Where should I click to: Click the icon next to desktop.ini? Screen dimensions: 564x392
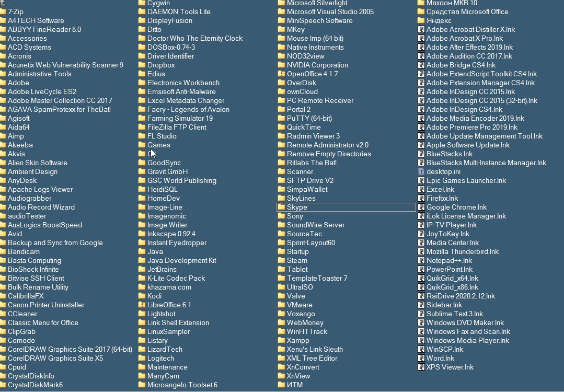[x=421, y=171]
